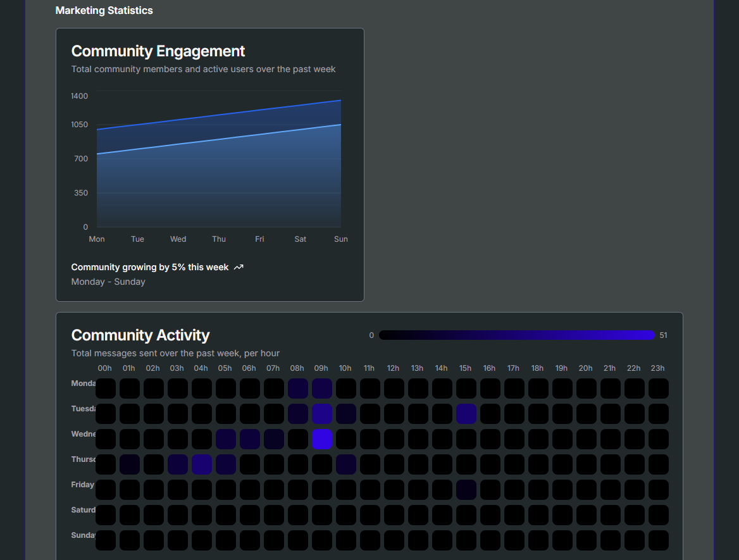
Task: Click the upward trending arrow icon
Action: (x=239, y=267)
